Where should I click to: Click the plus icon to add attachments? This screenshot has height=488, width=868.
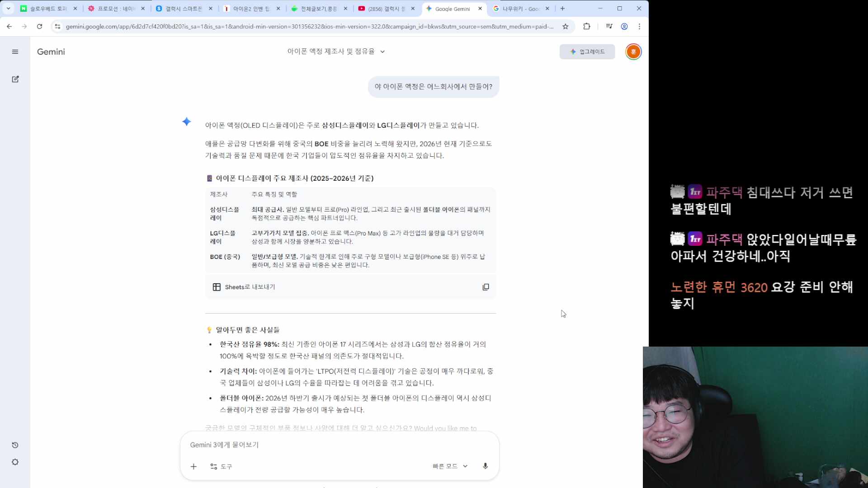click(193, 466)
